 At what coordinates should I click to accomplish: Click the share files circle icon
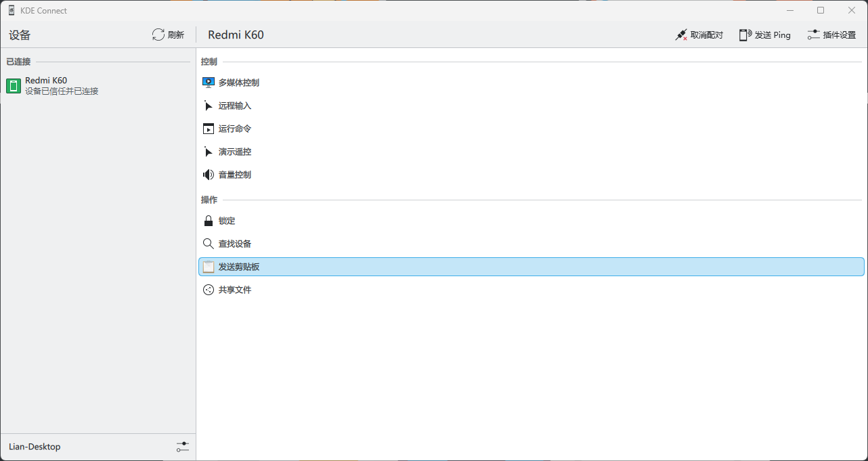click(209, 290)
